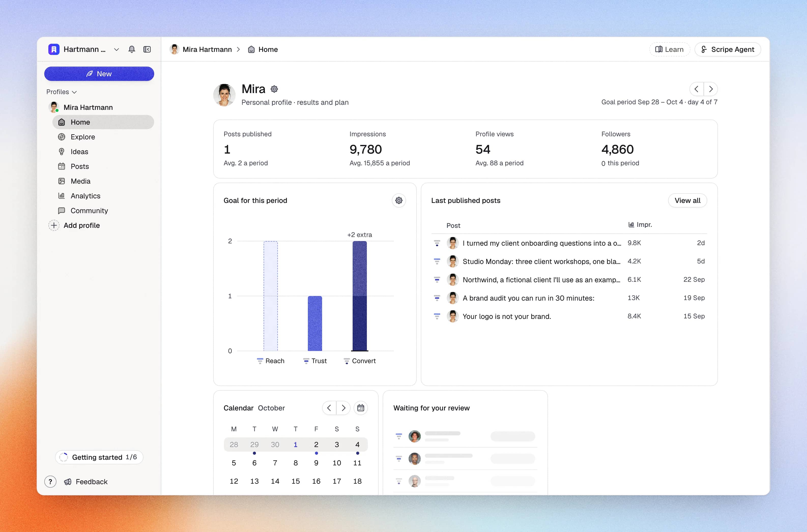Show previous calendar month
Screen dimensions: 807x532
pos(329,408)
